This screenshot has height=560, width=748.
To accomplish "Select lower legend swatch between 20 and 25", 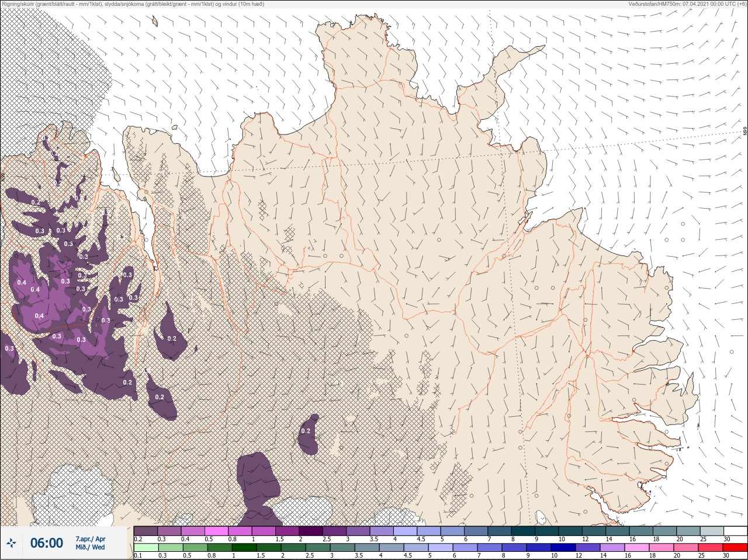I will pos(687,548).
